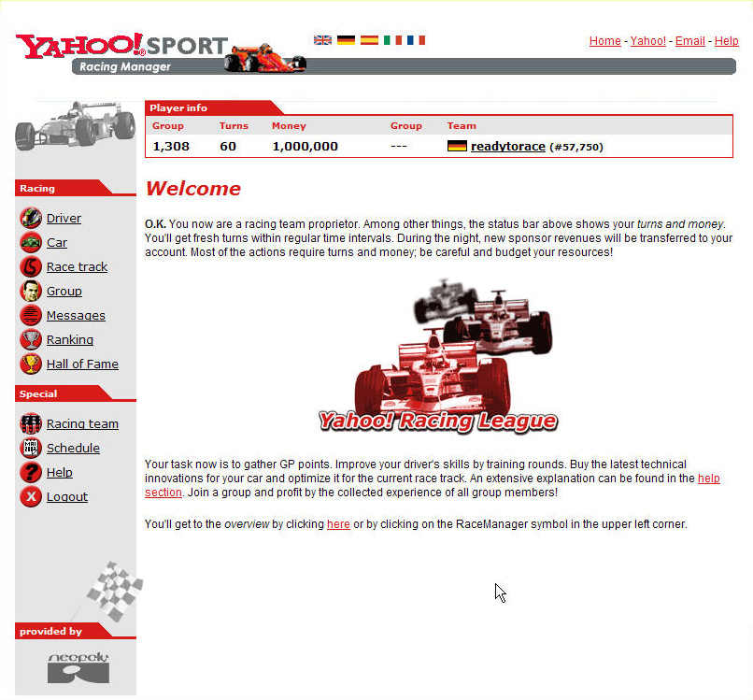Open the readytorace team link
This screenshot has width=753, height=700.
(x=508, y=147)
